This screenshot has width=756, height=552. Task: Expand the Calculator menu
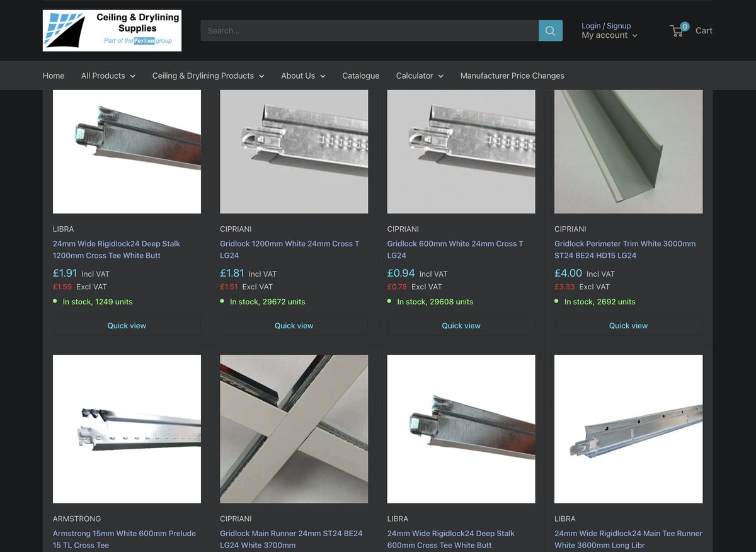420,76
